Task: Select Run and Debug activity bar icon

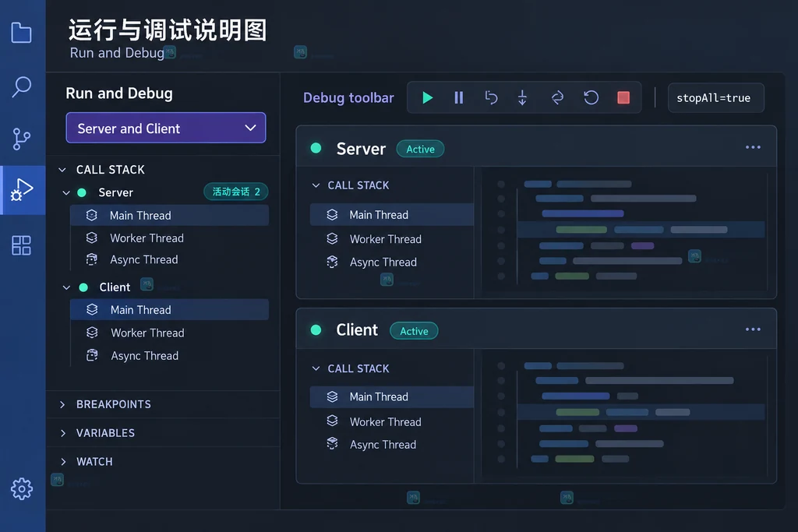Action: 21,190
